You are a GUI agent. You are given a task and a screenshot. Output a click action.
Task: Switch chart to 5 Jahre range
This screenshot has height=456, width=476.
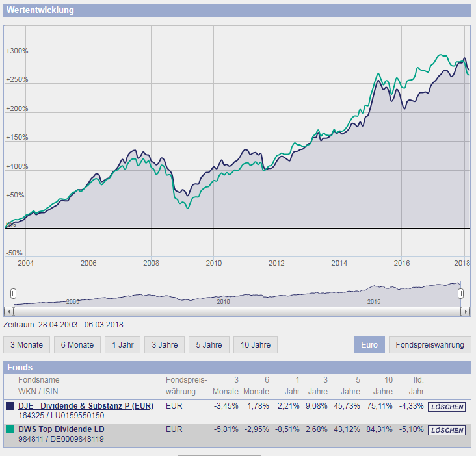pyautogui.click(x=209, y=345)
